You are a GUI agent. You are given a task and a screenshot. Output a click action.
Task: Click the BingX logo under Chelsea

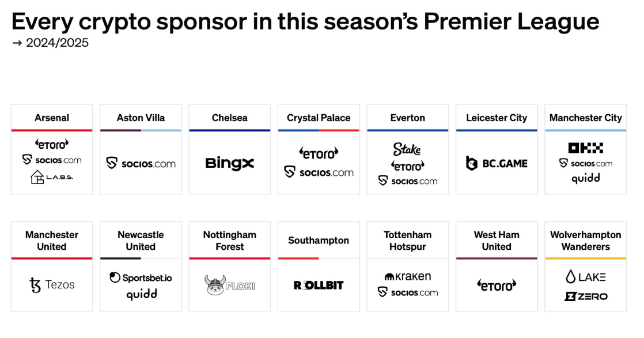point(230,164)
